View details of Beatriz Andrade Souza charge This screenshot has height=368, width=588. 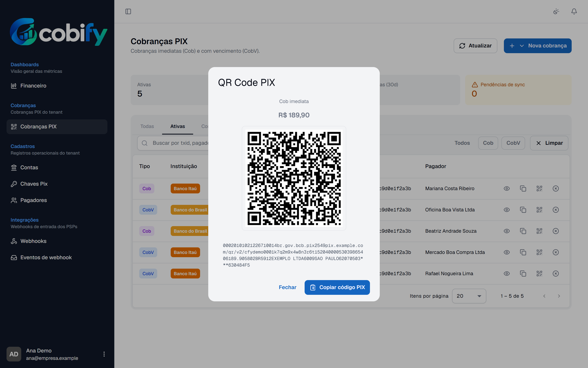point(507,231)
